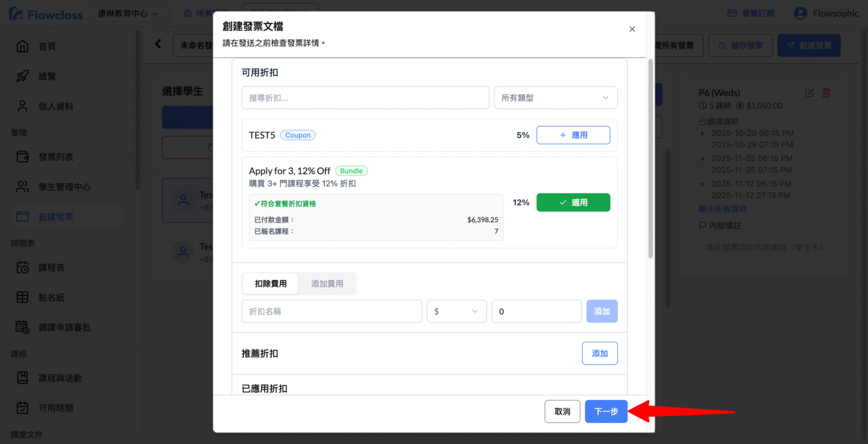Select the 扣除費用 tab
Screen dimensions: 868x444
pos(271,284)
